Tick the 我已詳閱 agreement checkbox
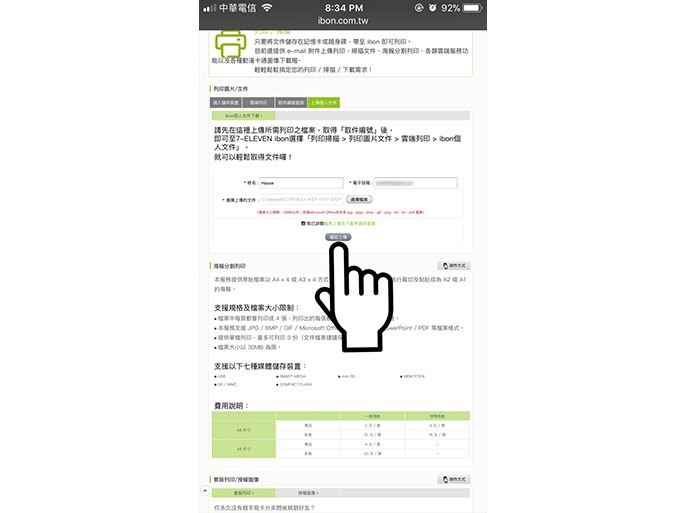Image resolution: width=687 pixels, height=513 pixels. (303, 223)
